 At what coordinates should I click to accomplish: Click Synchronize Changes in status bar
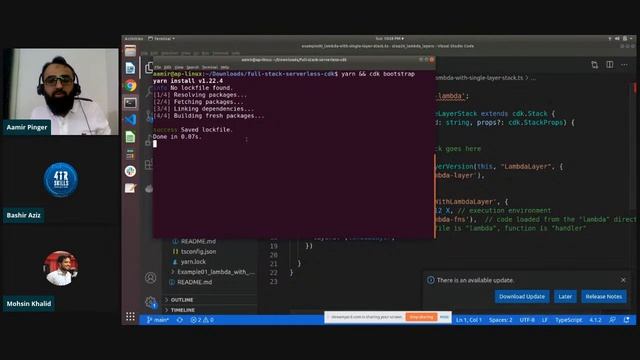pyautogui.click(x=180, y=320)
